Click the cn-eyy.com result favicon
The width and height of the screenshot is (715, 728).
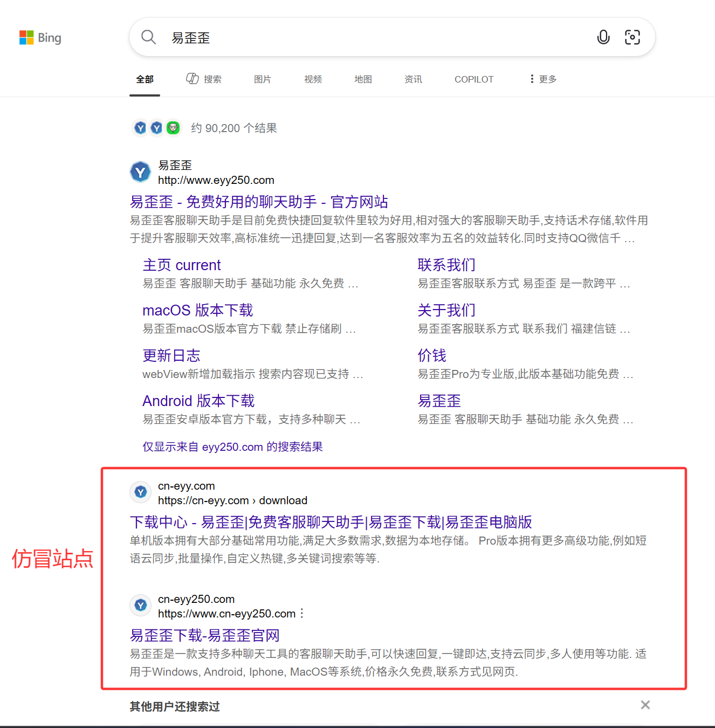pyautogui.click(x=141, y=492)
